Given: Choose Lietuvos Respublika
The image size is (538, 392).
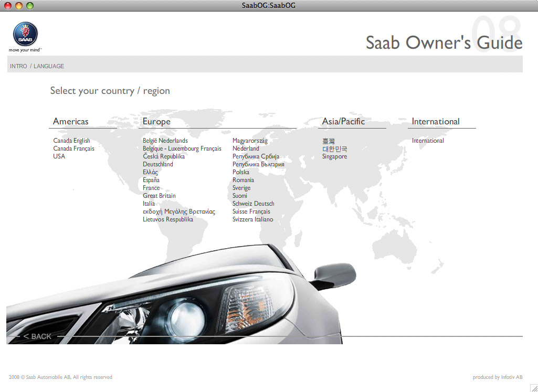Looking at the screenshot, I should 168,219.
